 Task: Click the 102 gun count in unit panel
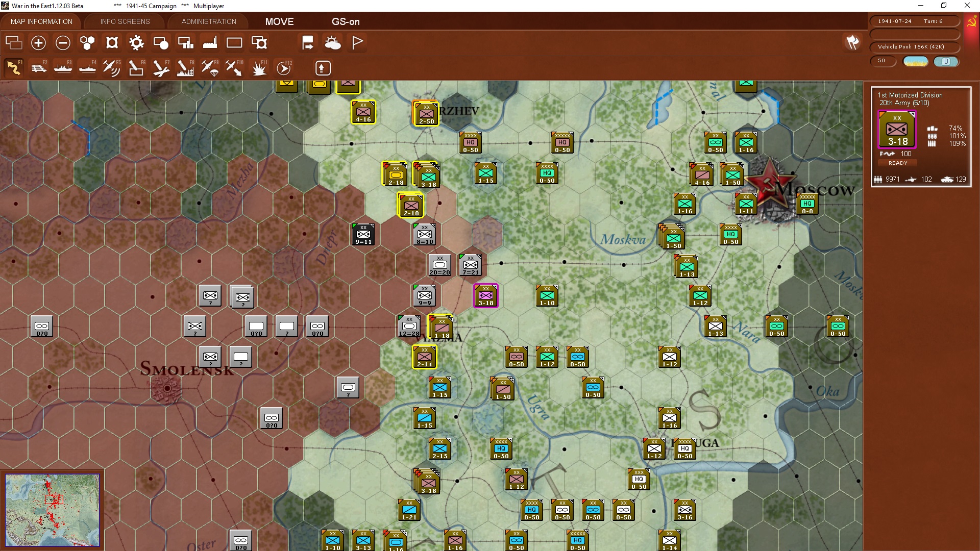926,179
